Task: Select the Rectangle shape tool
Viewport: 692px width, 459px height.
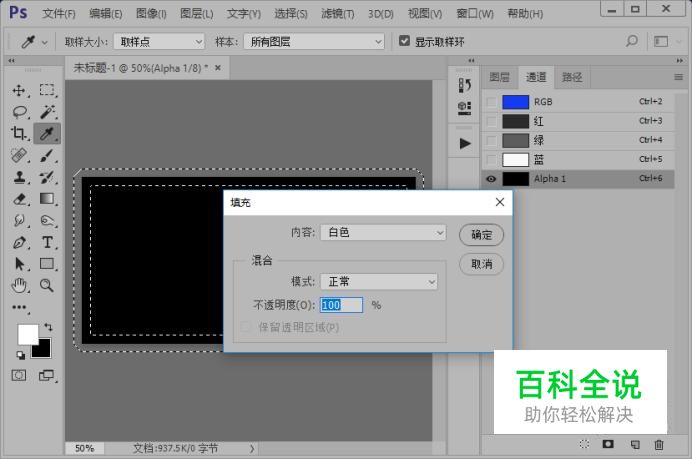Action: [47, 263]
